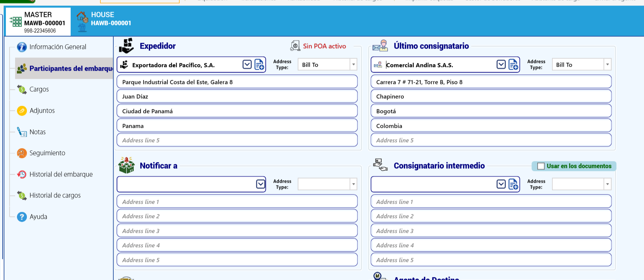Click the Ayuda question mark icon
Viewport: 644px width, 280px height.
22,217
